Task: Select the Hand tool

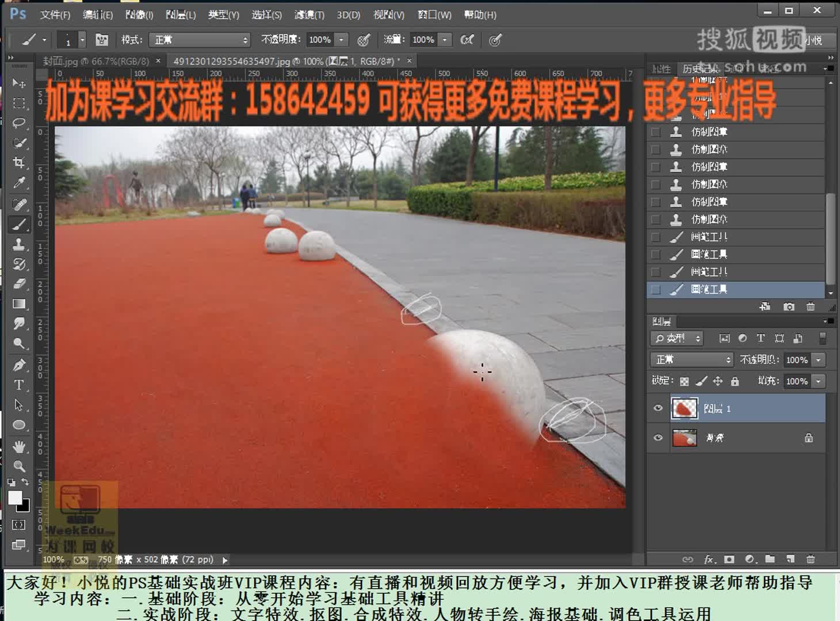Action: (x=20, y=446)
